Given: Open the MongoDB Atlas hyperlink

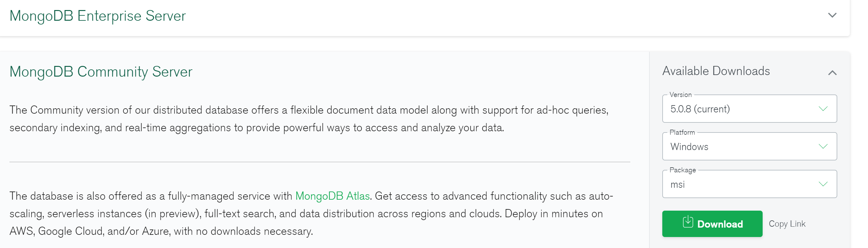Looking at the screenshot, I should point(332,196).
